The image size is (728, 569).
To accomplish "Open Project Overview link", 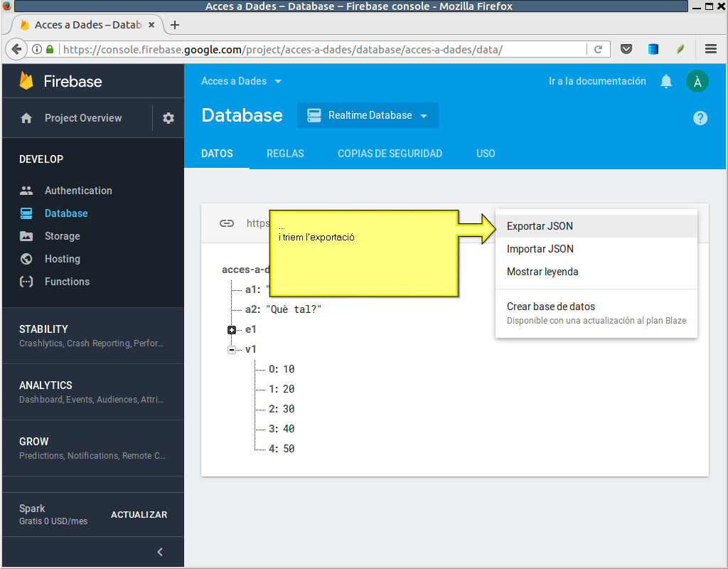I will (x=83, y=118).
